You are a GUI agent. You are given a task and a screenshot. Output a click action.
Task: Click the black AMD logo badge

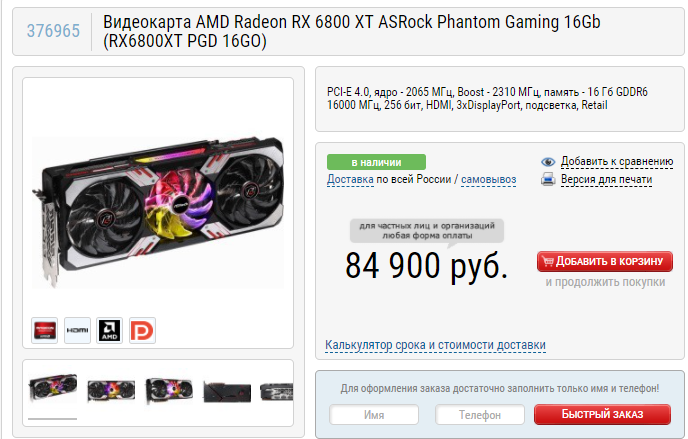[x=110, y=330]
